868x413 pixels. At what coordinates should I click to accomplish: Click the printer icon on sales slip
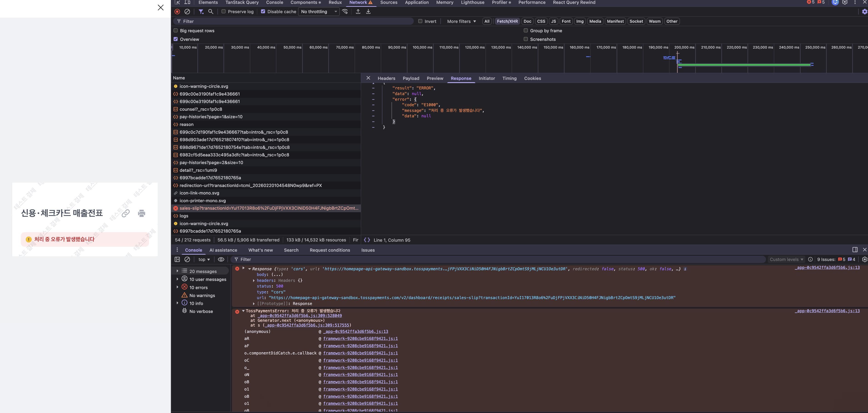click(142, 213)
